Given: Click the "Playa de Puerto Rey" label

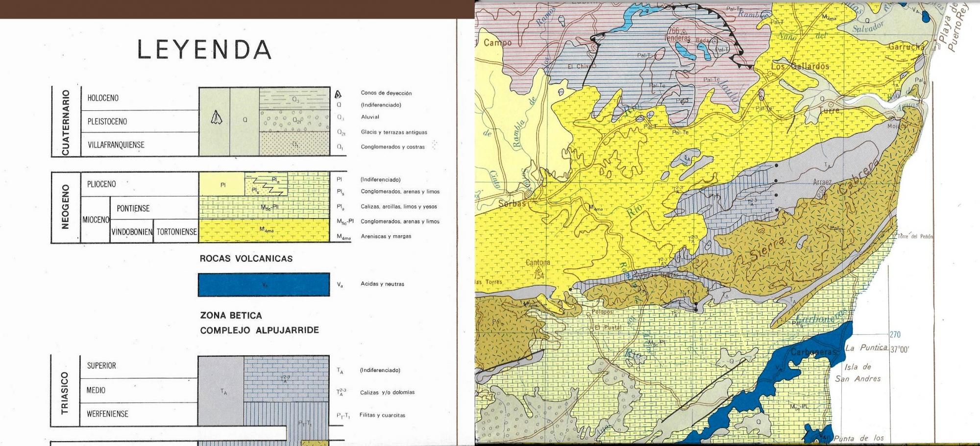Looking at the screenshot, I should tap(953, 27).
